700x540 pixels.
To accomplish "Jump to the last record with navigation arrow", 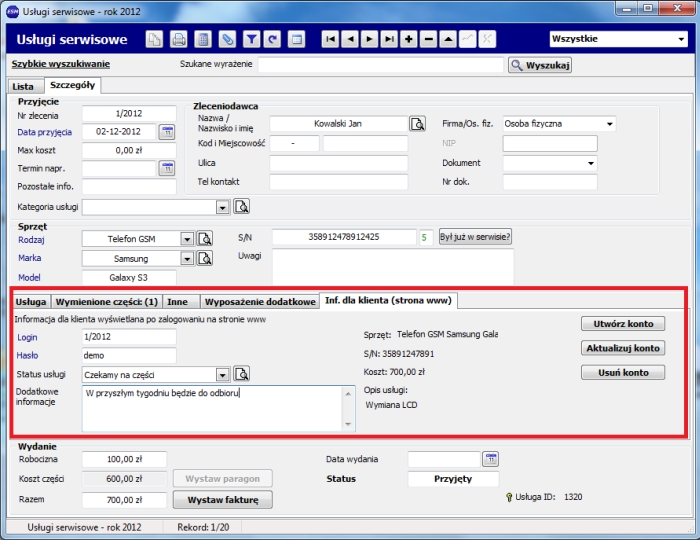I will 389,40.
